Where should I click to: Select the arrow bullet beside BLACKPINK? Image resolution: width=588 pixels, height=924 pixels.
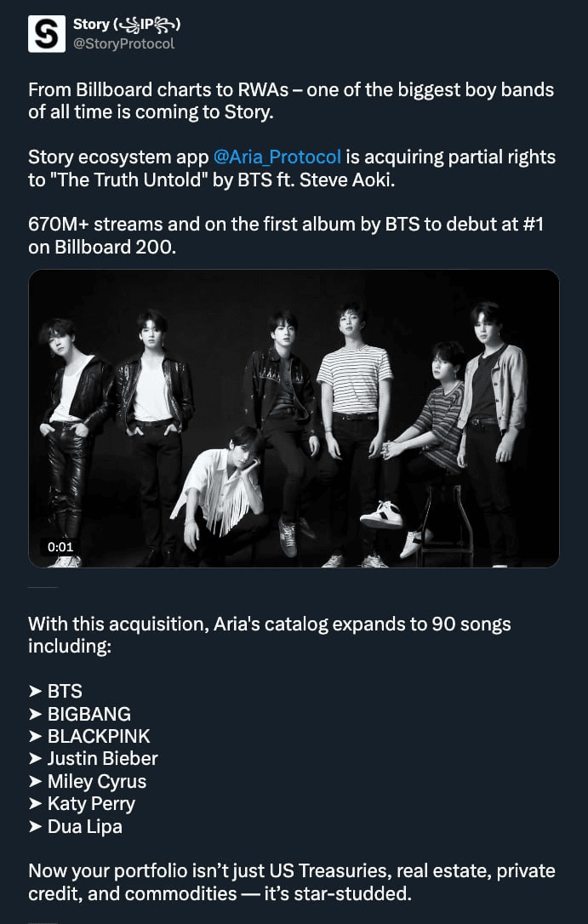[36, 736]
